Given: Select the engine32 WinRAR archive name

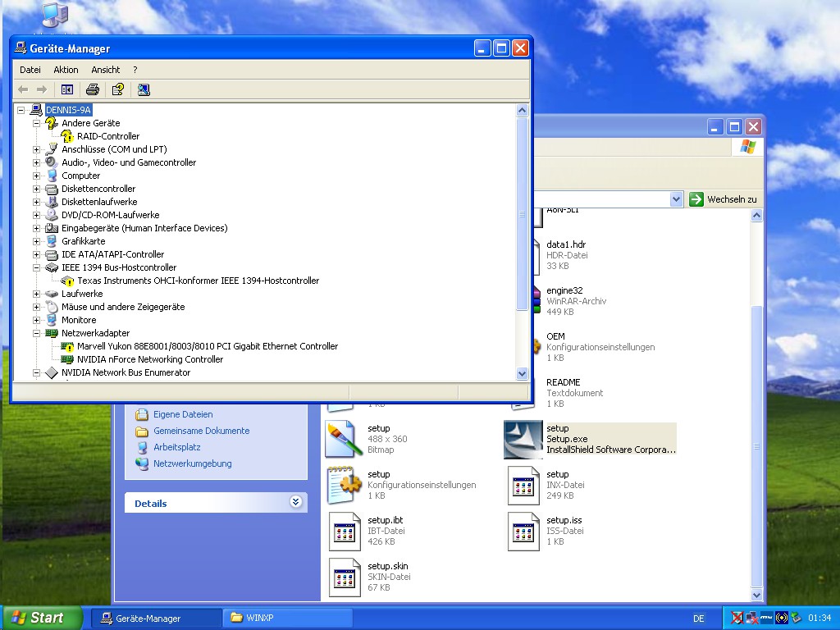Looking at the screenshot, I should pos(564,290).
